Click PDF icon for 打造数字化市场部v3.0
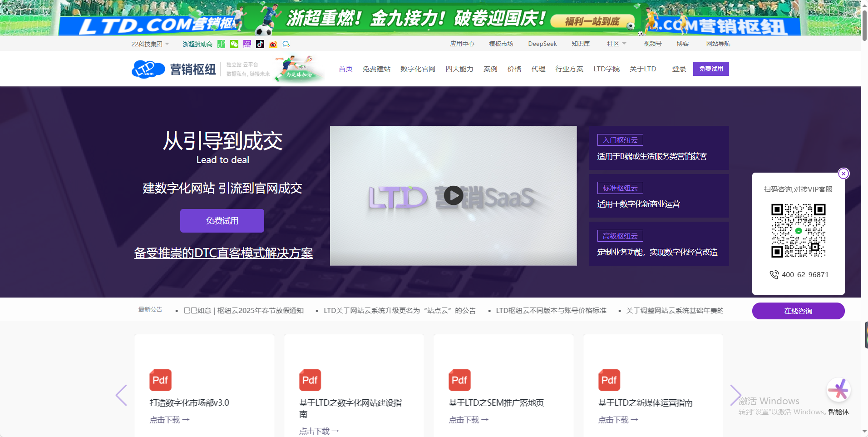 point(160,380)
